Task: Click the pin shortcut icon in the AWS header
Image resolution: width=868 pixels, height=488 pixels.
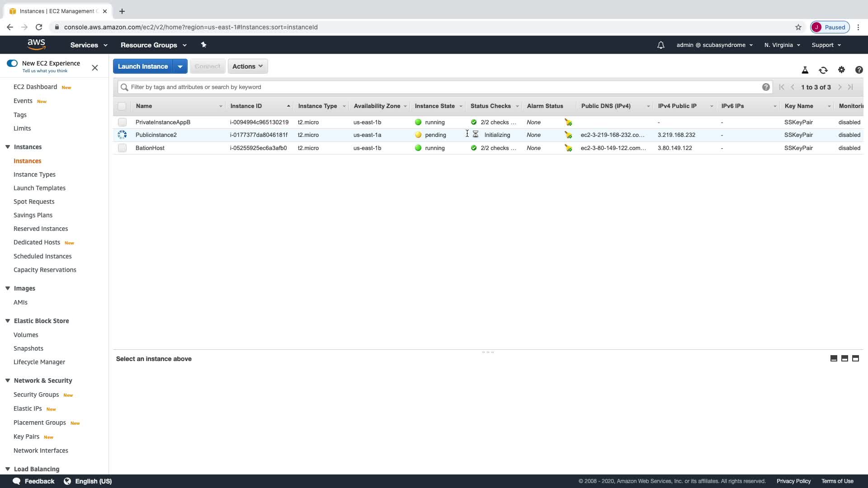Action: (203, 45)
